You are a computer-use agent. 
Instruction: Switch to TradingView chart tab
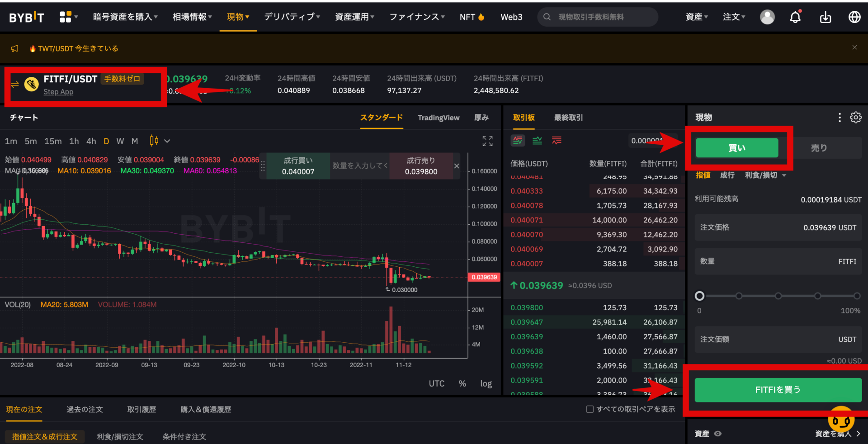(x=439, y=118)
